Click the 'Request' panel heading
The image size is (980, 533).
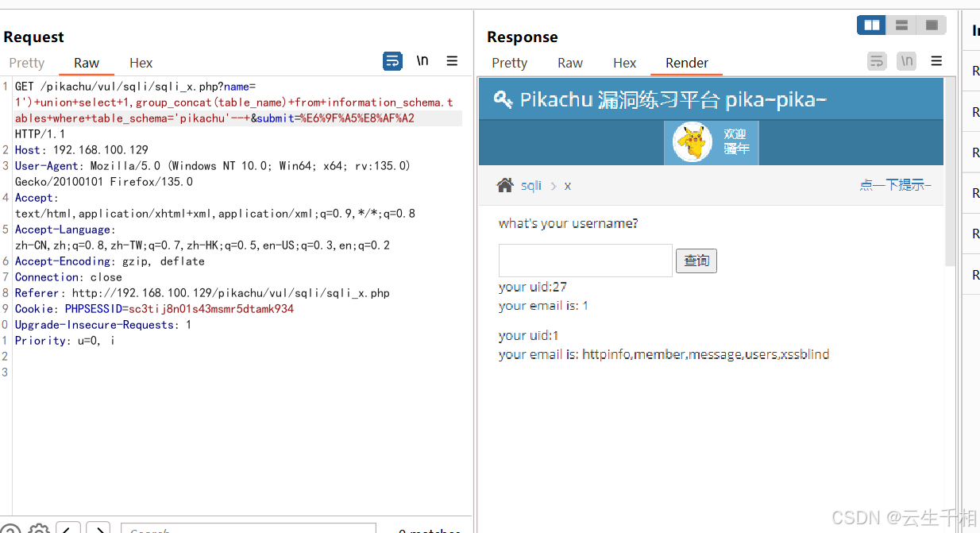(33, 37)
